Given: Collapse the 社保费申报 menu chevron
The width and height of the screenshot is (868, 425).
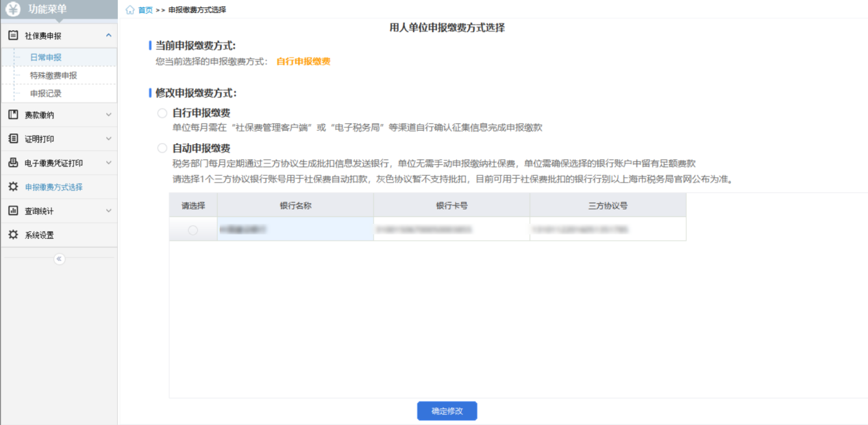Looking at the screenshot, I should tap(108, 36).
